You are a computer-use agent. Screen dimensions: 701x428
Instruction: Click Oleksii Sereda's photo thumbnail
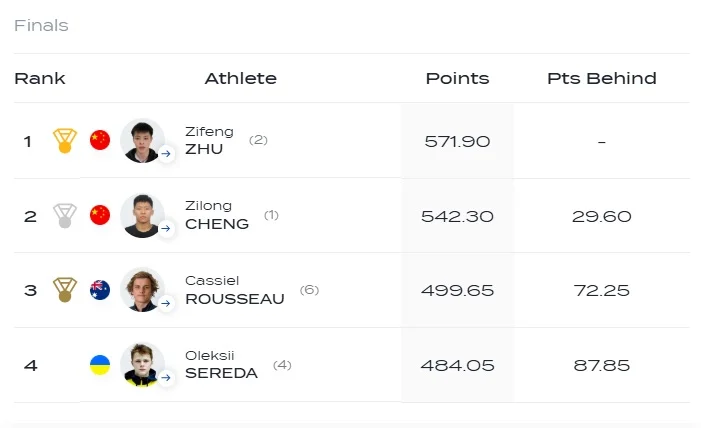click(140, 363)
